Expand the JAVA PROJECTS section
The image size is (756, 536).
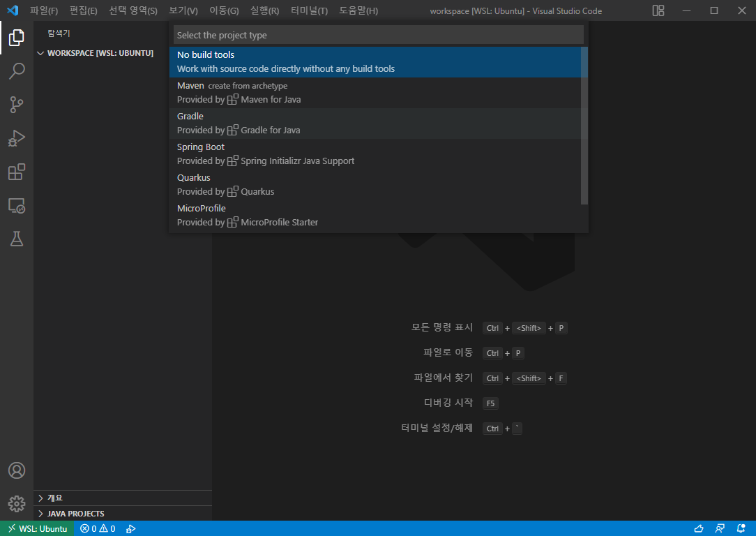(x=123, y=514)
